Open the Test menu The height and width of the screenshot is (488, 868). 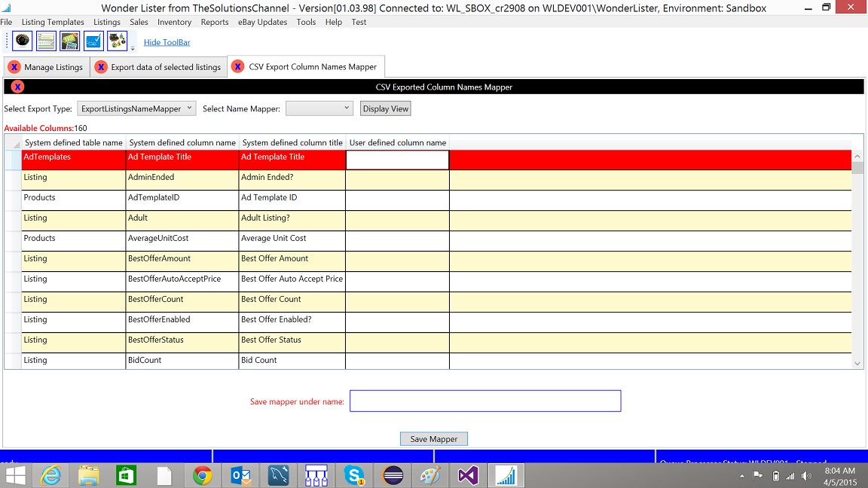click(x=359, y=22)
